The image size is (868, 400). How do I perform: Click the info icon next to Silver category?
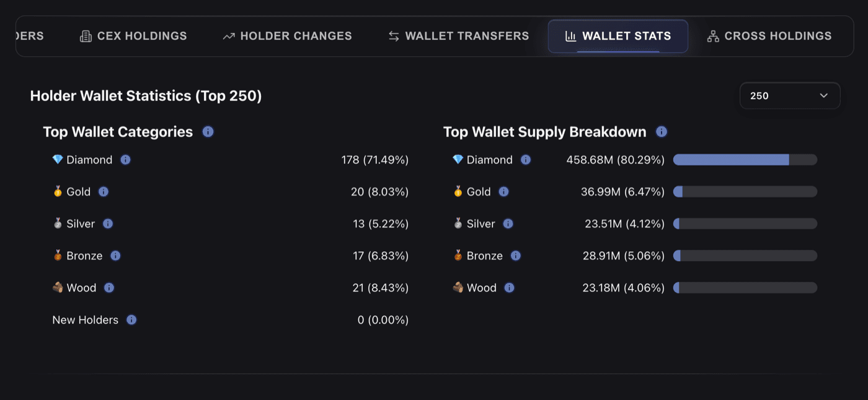click(x=107, y=224)
